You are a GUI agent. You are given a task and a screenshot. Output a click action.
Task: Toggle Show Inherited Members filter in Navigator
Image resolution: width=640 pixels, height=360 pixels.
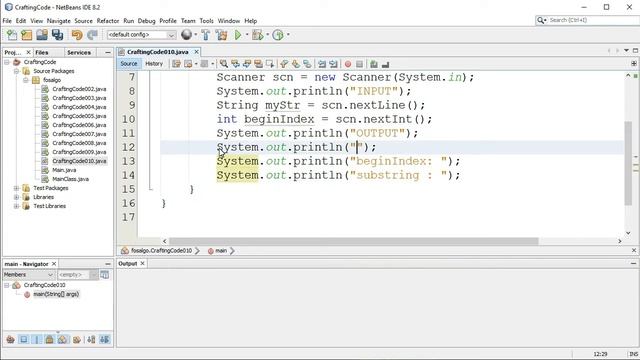tap(11, 340)
